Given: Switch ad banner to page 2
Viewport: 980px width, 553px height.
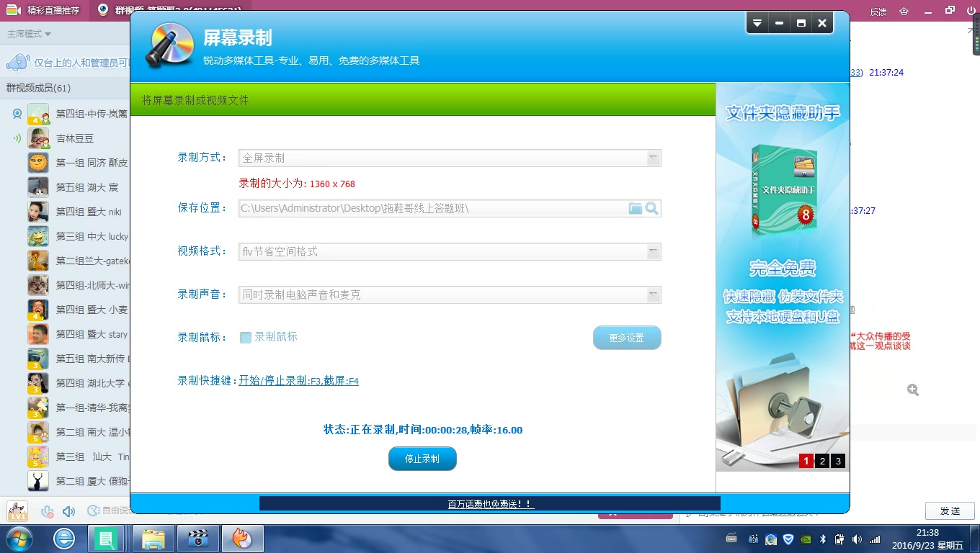Looking at the screenshot, I should (x=821, y=461).
